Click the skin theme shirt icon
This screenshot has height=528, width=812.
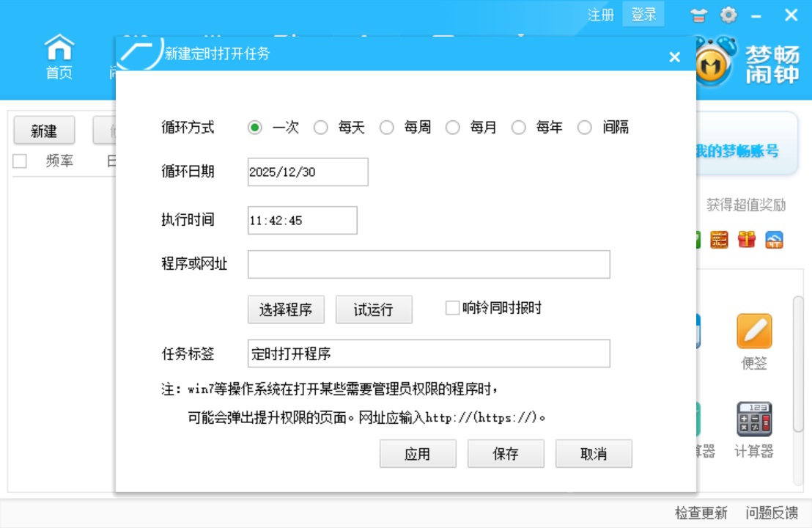[698, 15]
